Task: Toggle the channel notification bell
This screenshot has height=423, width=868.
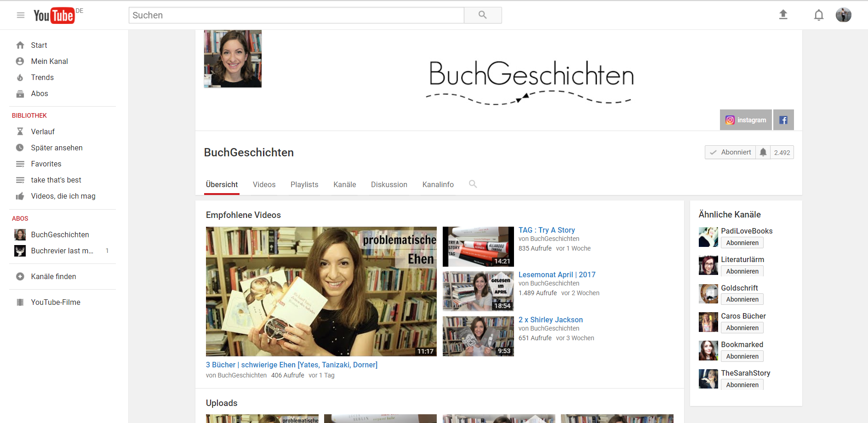Action: (763, 152)
